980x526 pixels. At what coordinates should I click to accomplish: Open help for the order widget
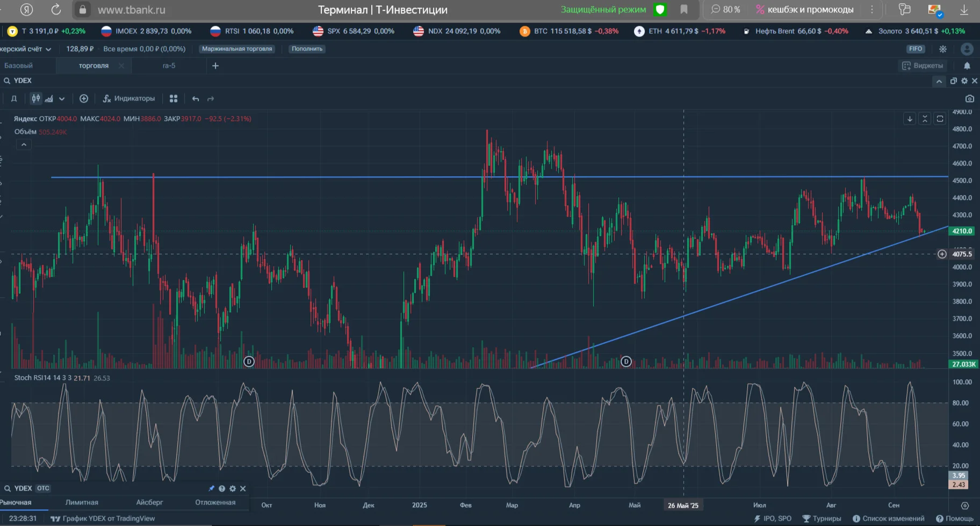pos(222,488)
